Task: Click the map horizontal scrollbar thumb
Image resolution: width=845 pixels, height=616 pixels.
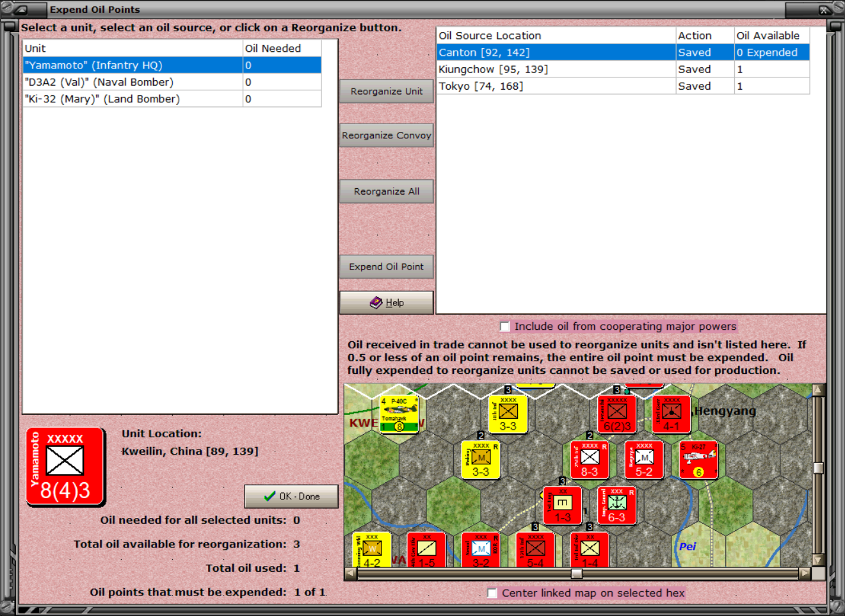Action: [577, 574]
